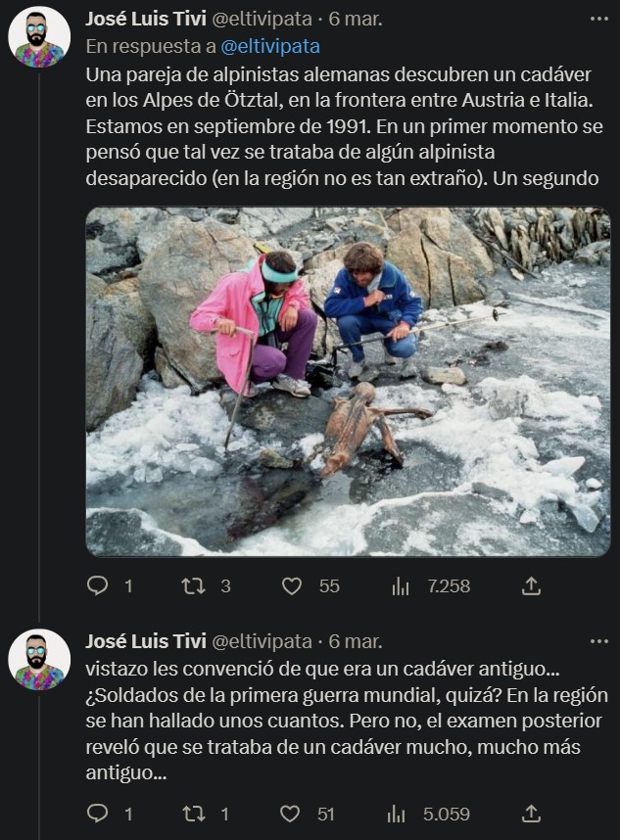Share the second tweet
Screen dimensions: 620x840
pyautogui.click(x=532, y=812)
